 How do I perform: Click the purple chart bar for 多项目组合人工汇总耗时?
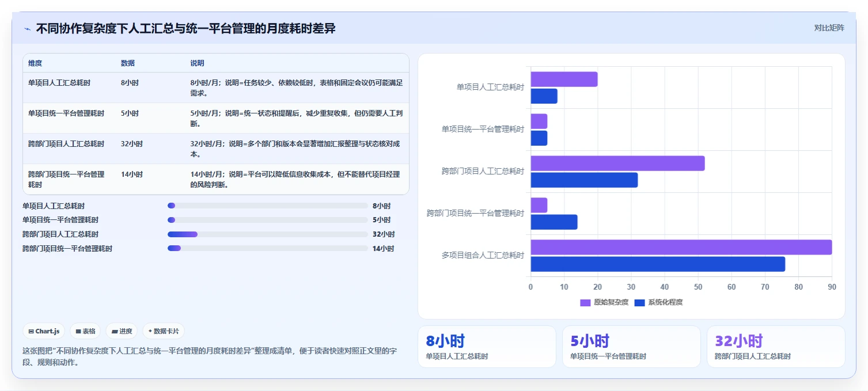click(681, 247)
